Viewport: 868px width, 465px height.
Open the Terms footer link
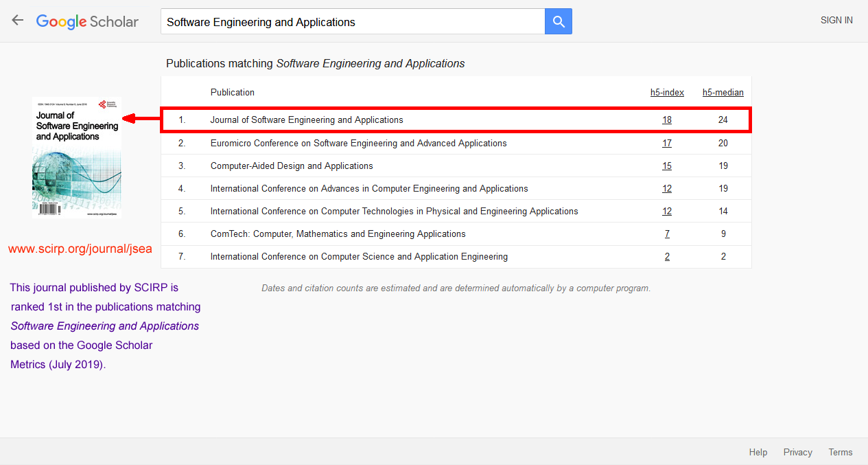(x=841, y=452)
